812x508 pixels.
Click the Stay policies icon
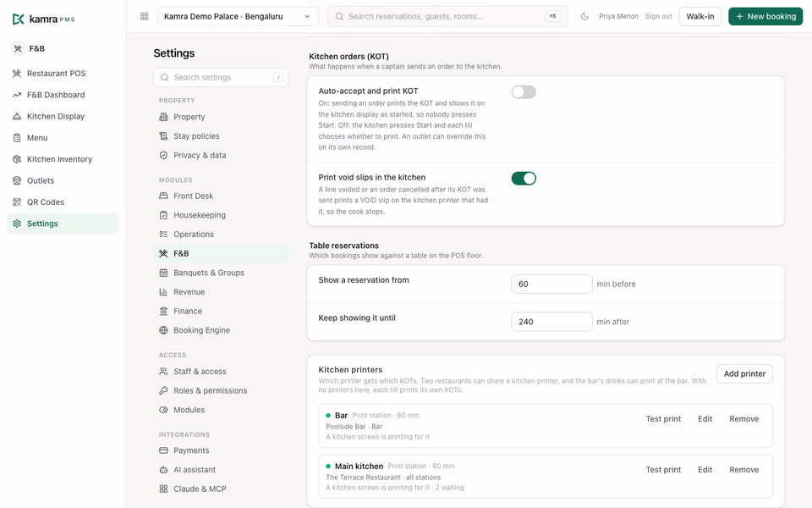(x=163, y=136)
